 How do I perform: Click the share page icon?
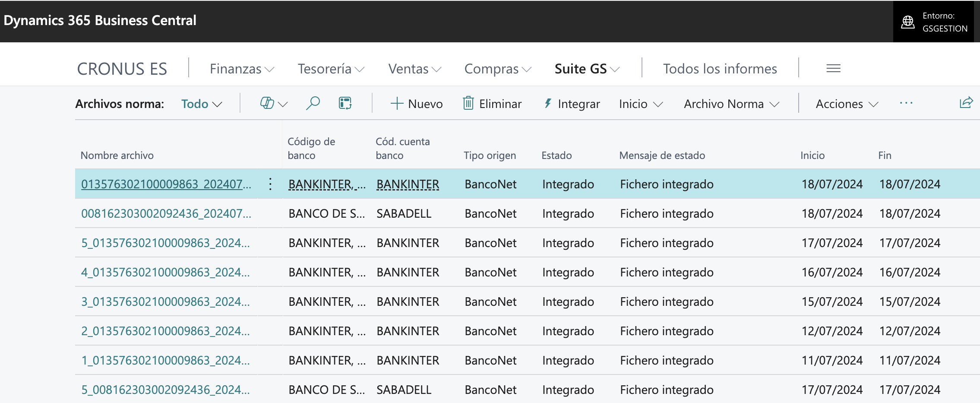(966, 103)
